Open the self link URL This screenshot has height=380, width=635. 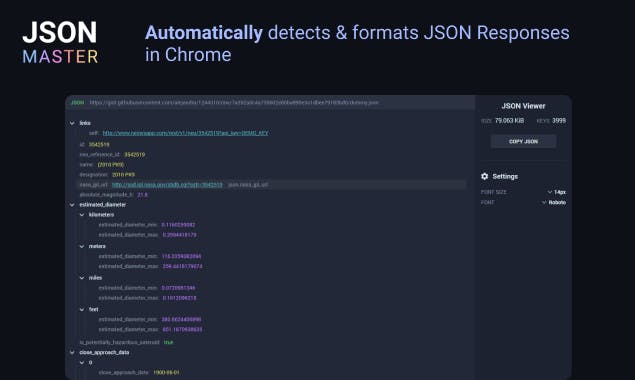[185, 133]
